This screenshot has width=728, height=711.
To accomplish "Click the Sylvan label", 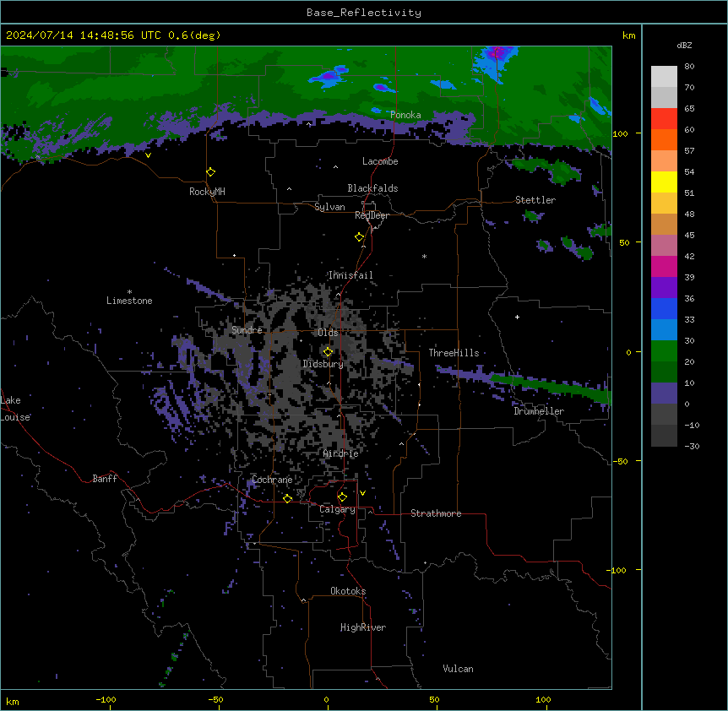I will [x=329, y=207].
